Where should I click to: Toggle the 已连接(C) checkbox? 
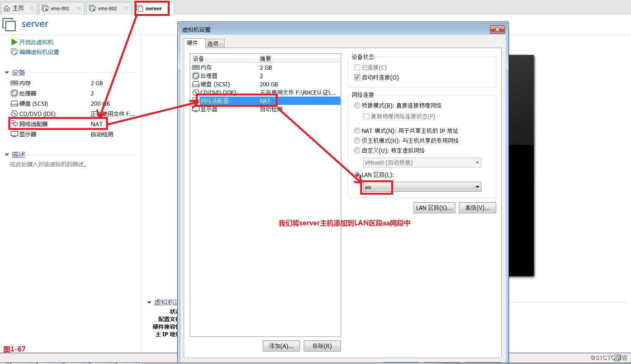tap(357, 67)
